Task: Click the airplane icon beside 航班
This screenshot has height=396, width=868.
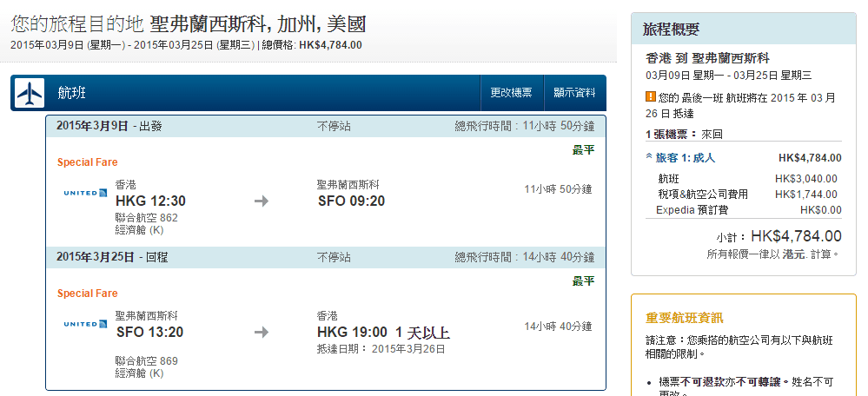Action: click(30, 93)
